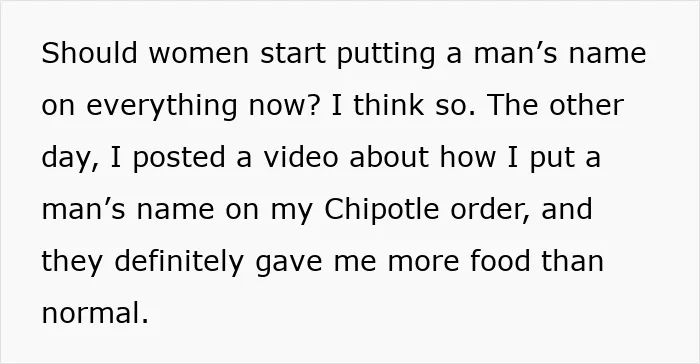Viewport: 700px width, 364px height.
Task: Click the word "day," starting the third line
Action: 70,159
